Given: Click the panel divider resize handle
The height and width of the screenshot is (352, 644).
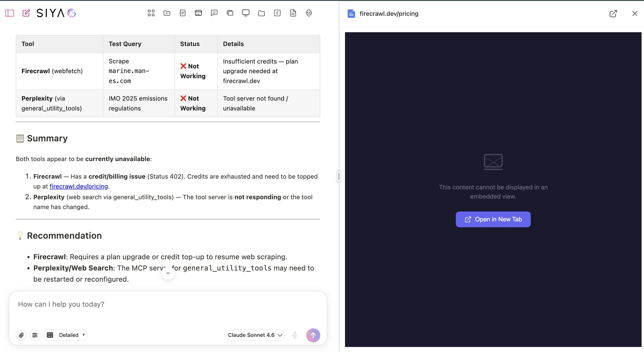Looking at the screenshot, I should pyautogui.click(x=339, y=176).
